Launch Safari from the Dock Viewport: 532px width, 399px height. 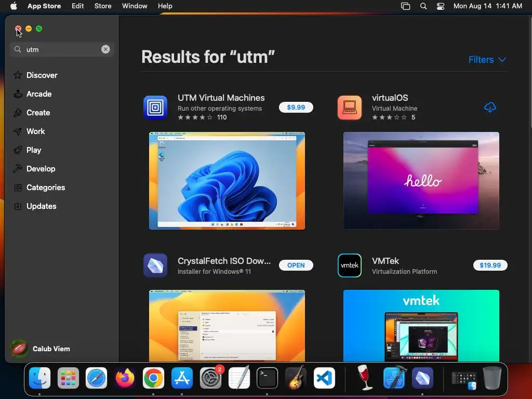pyautogui.click(x=96, y=378)
